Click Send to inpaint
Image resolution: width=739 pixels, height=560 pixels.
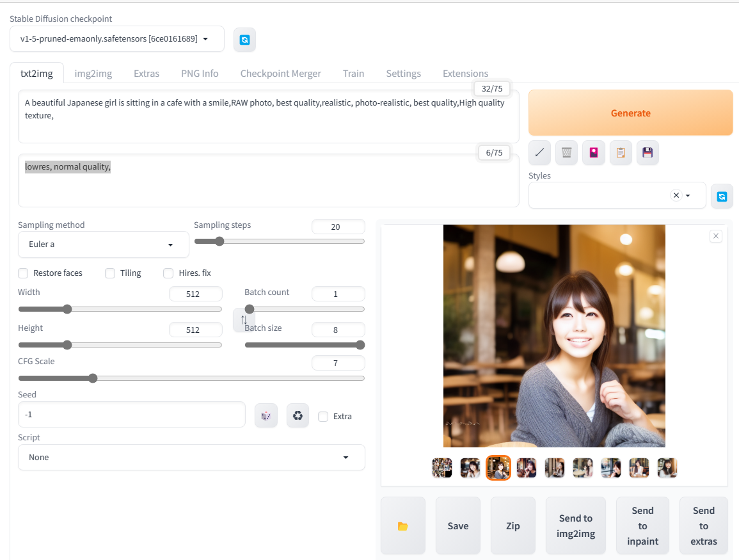pos(642,526)
